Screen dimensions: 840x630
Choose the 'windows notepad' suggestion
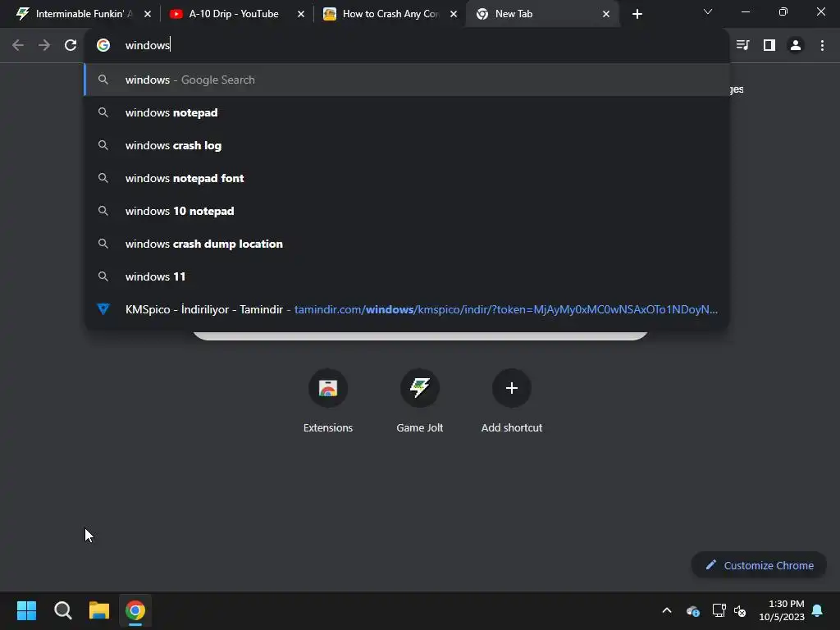(407, 112)
